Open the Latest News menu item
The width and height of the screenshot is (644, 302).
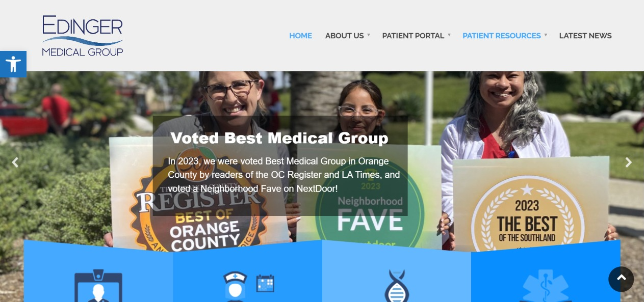[585, 36]
